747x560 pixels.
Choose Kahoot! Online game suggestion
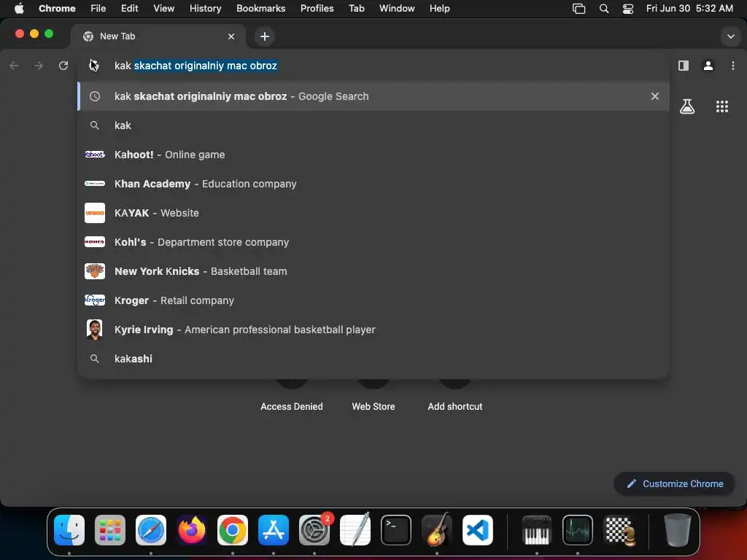373,155
